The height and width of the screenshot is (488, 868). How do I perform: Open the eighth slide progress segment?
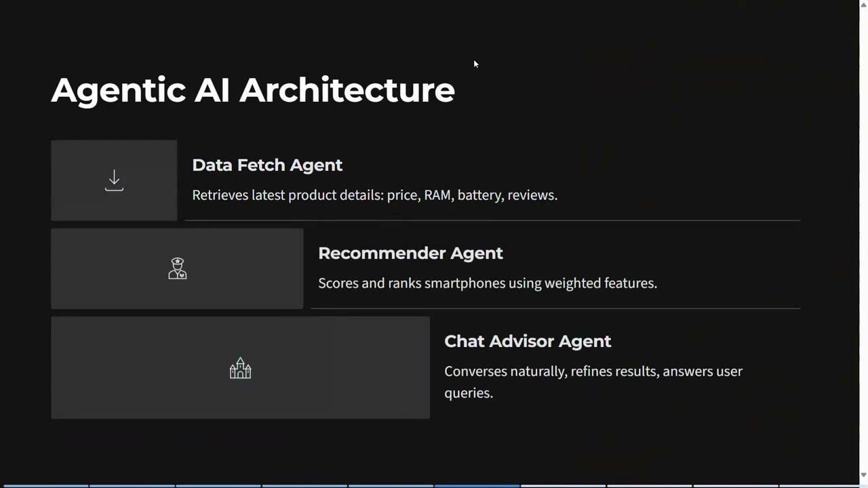650,486
